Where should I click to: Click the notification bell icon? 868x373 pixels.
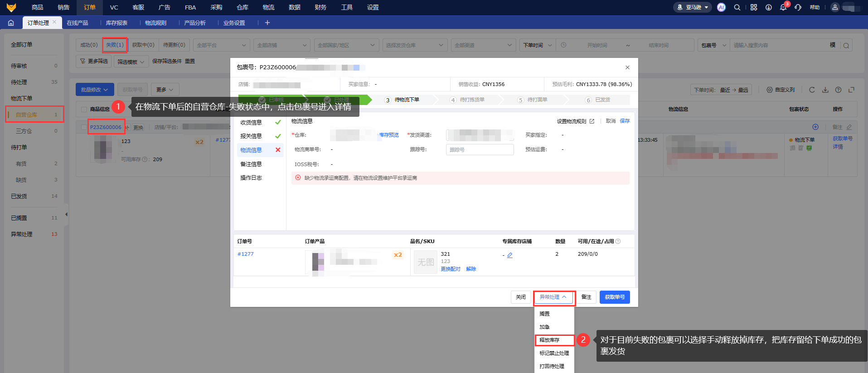[783, 8]
